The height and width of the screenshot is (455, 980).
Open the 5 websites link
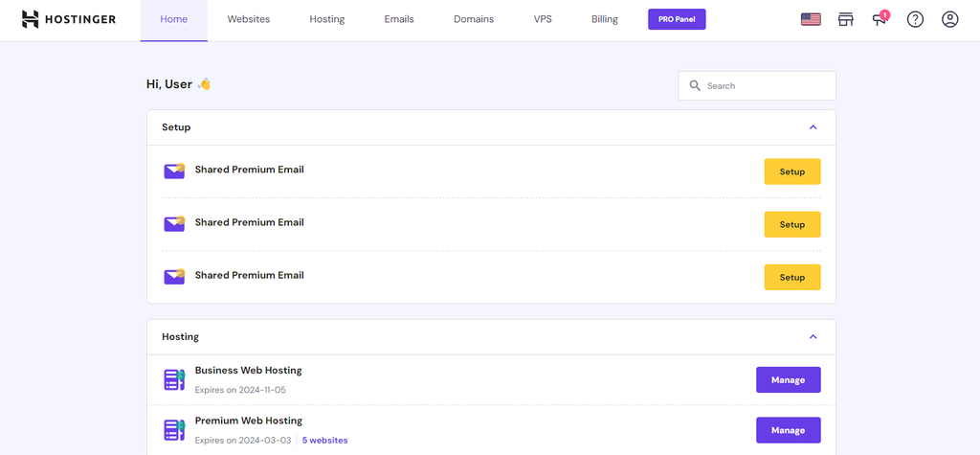point(324,441)
